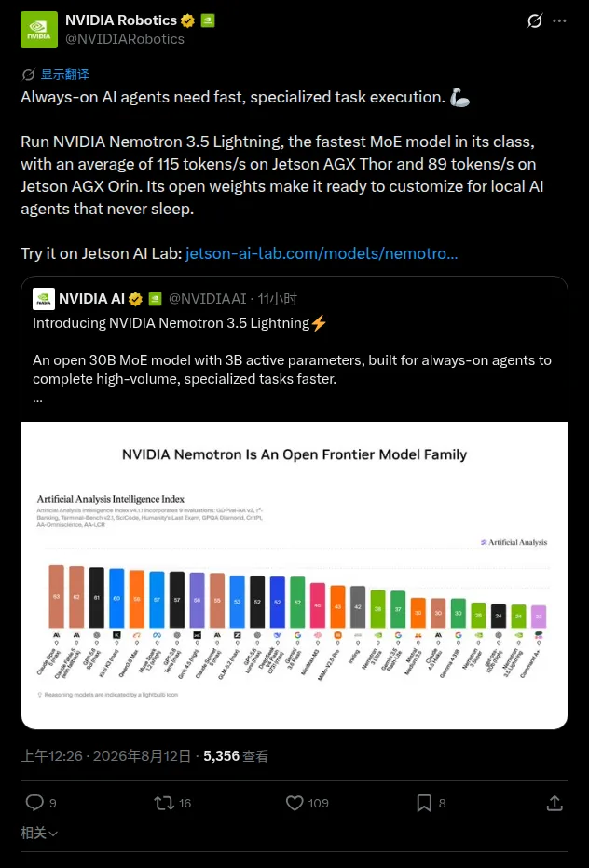
Task: Open the Nemotron benchmark chart image
Action: coord(294,576)
